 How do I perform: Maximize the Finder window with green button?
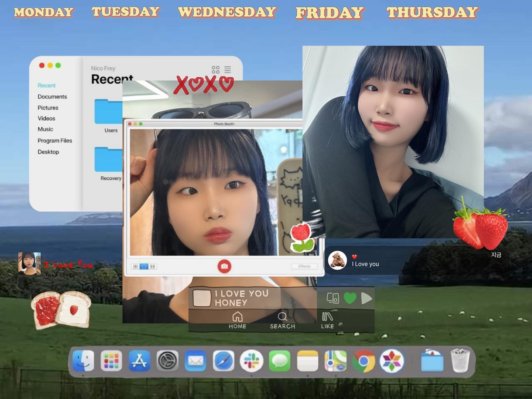[x=58, y=65]
